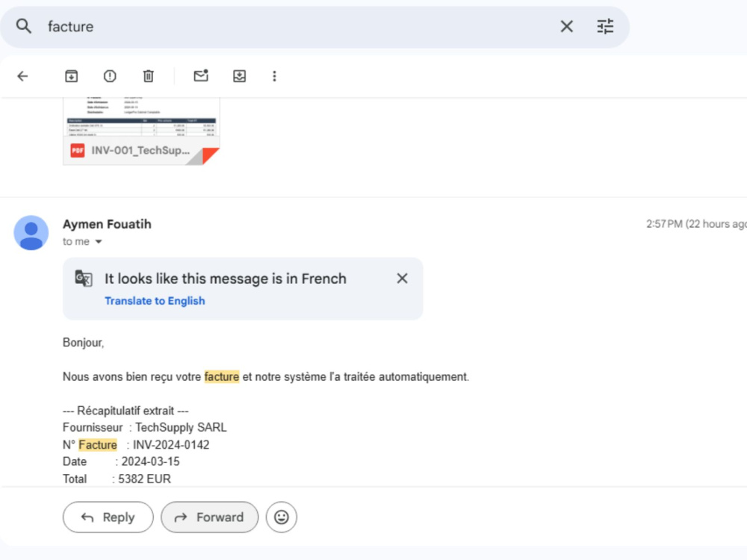The width and height of the screenshot is (747, 560).
Task: Dismiss the French translation banner
Action: tap(402, 278)
